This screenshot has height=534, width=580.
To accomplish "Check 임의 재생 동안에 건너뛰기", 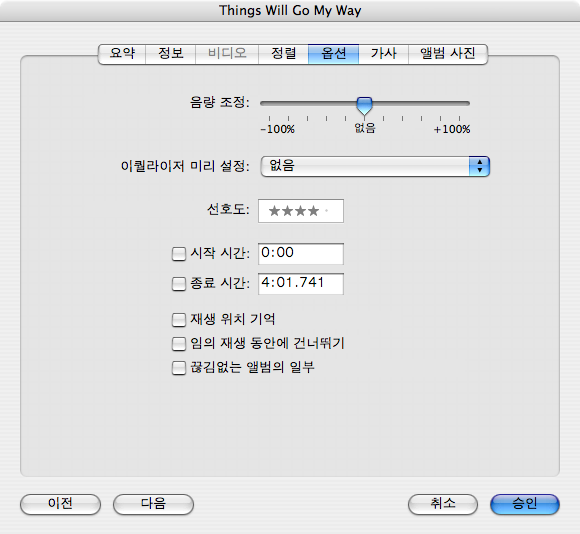I will point(179,344).
